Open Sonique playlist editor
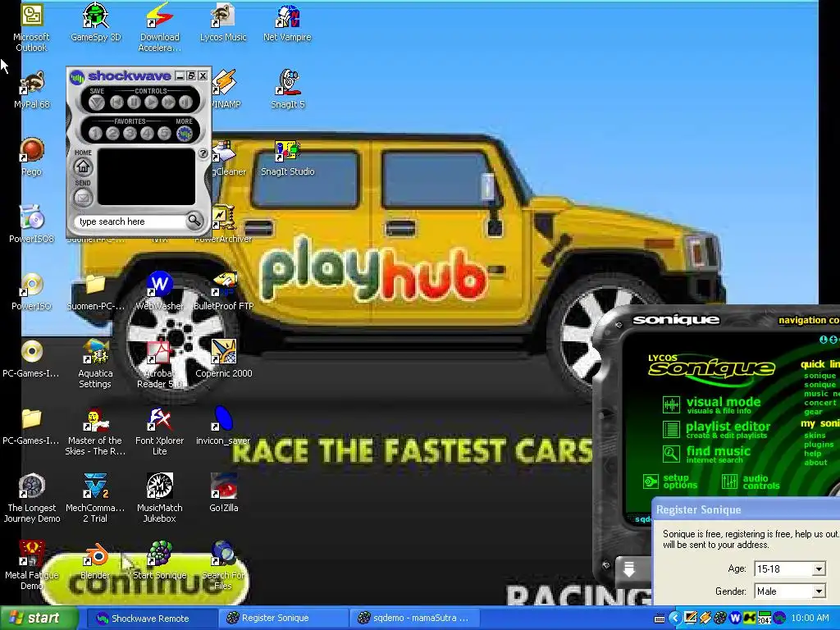 tap(728, 430)
